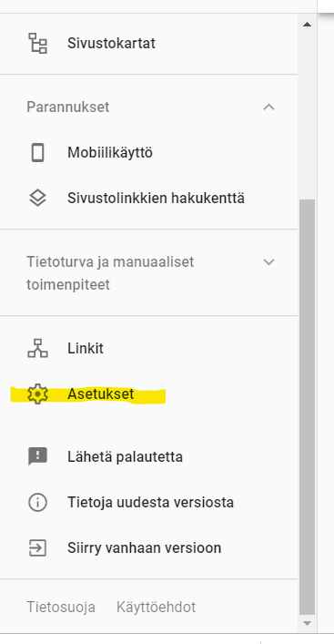The image size is (334, 644).
Task: Click the Sivustokartat sitemap icon
Action: click(37, 43)
